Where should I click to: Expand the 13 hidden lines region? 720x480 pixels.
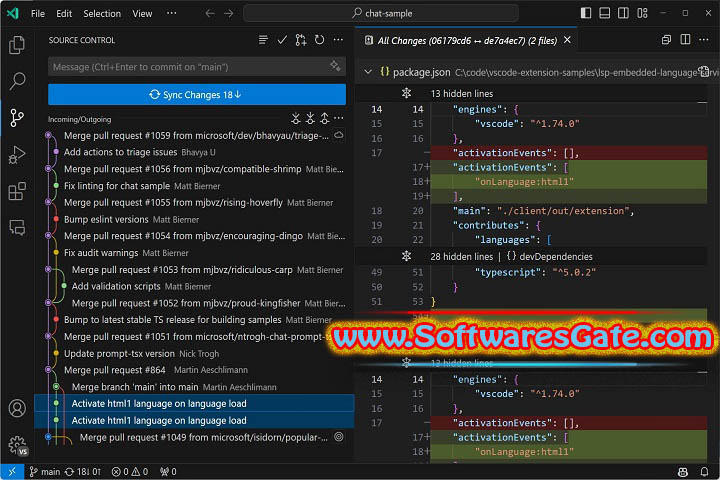click(406, 93)
